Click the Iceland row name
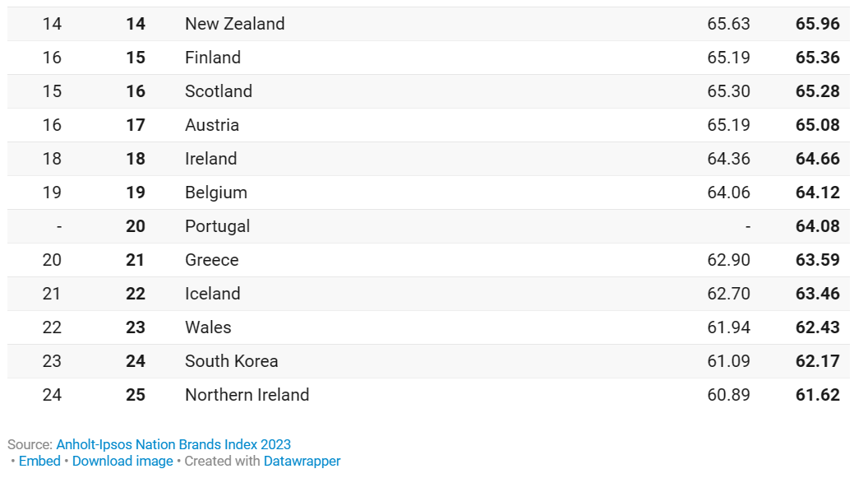The width and height of the screenshot is (868, 492). click(x=212, y=294)
